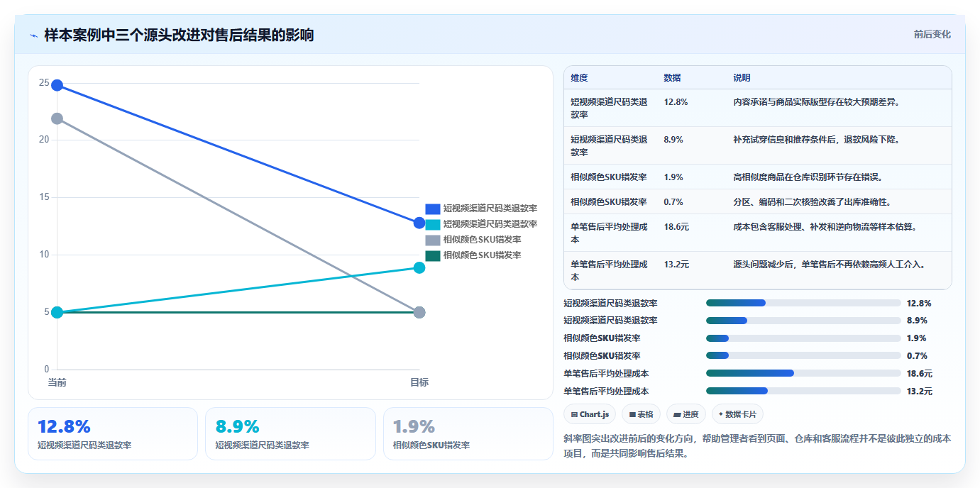Open the 8.9% KPI card

[290, 433]
